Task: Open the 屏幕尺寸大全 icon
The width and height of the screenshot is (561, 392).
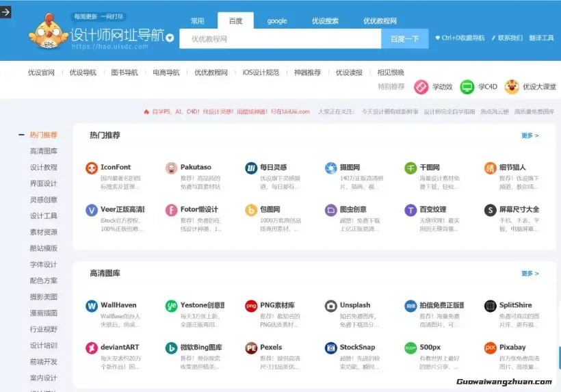Action: tap(491, 210)
